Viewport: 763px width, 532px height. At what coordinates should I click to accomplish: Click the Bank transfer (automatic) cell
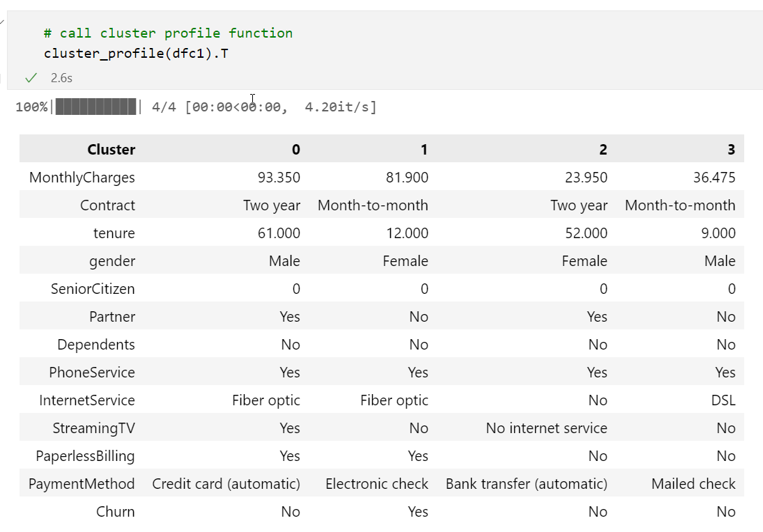(527, 484)
